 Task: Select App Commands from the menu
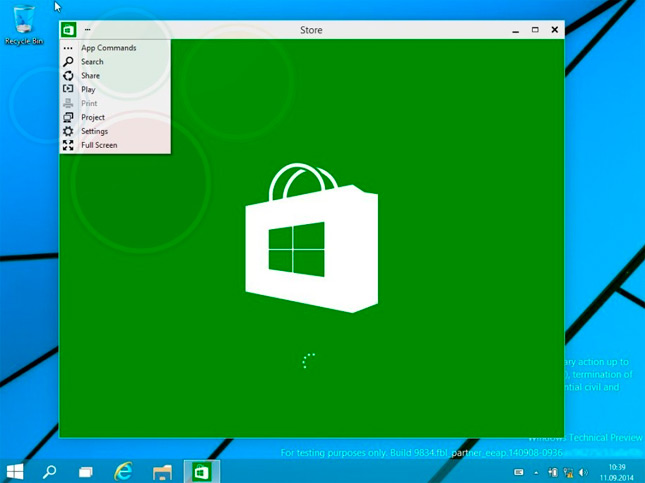(x=115, y=48)
